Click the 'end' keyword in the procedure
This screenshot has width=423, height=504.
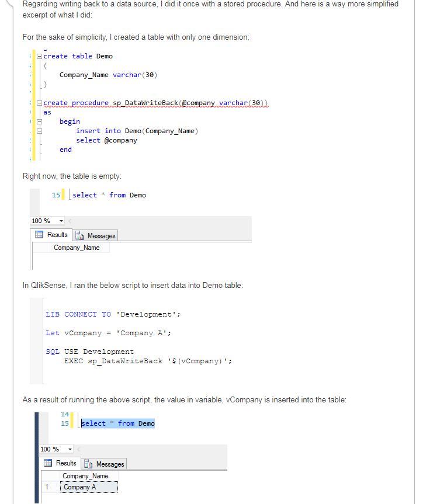tap(65, 150)
